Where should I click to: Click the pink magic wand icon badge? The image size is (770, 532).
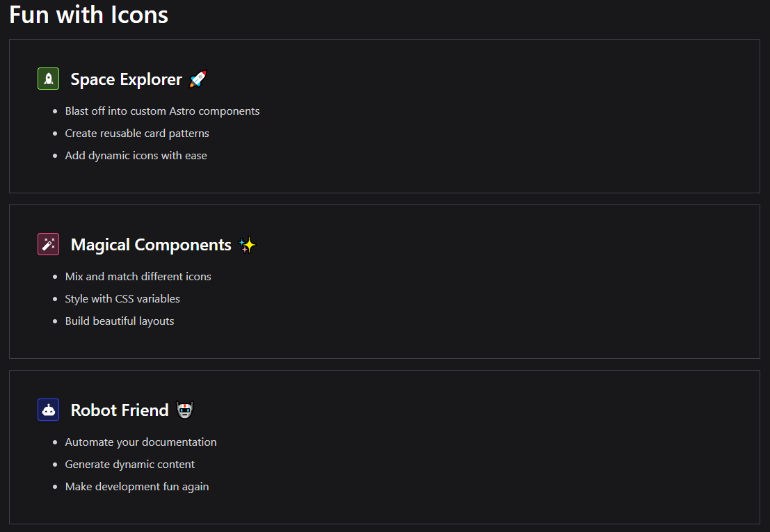pyautogui.click(x=48, y=244)
